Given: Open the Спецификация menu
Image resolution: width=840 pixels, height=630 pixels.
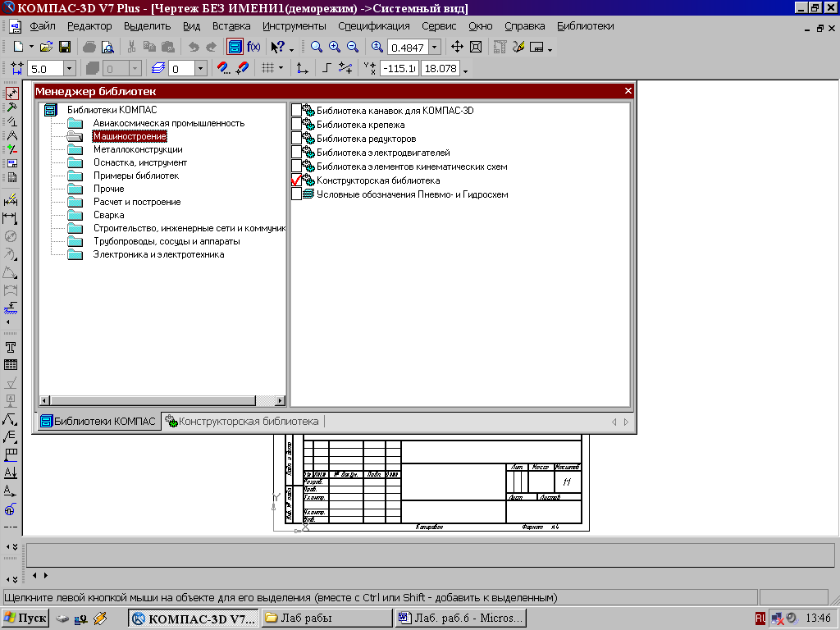Looking at the screenshot, I should pyautogui.click(x=374, y=26).
